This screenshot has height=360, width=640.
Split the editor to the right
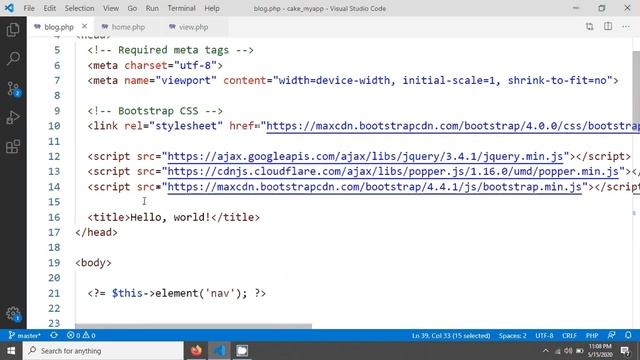click(x=608, y=27)
